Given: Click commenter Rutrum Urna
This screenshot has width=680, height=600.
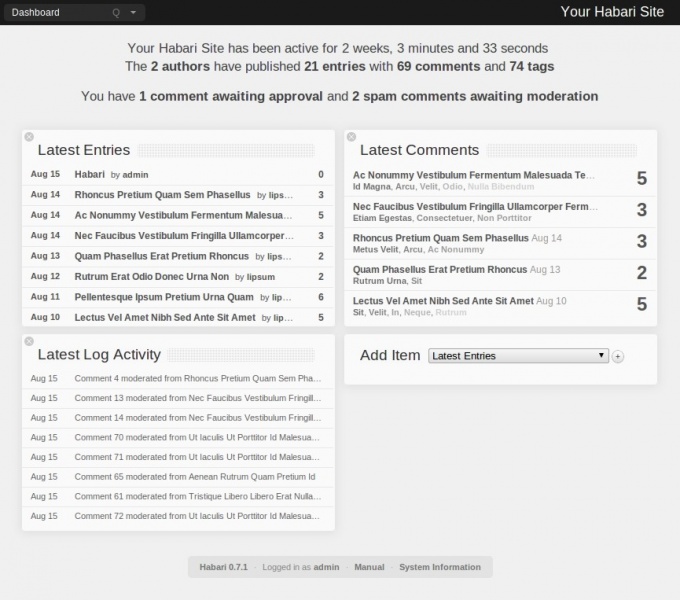Looking at the screenshot, I should 379,281.
